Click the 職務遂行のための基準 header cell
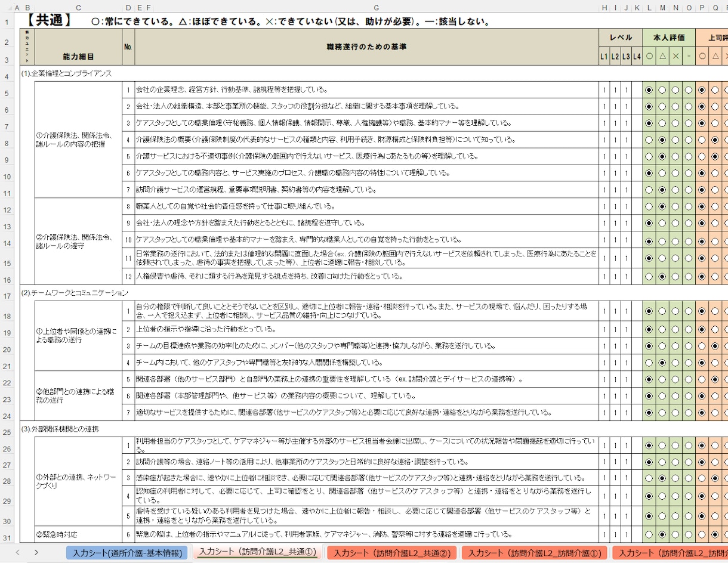 click(x=367, y=47)
